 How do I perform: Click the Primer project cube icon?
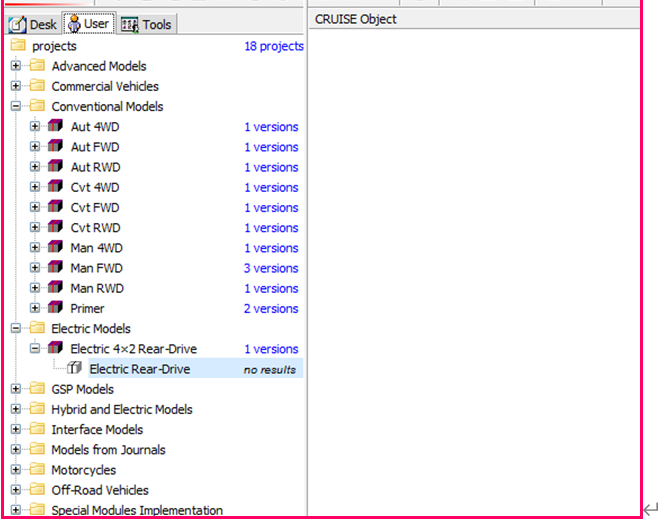point(55,307)
